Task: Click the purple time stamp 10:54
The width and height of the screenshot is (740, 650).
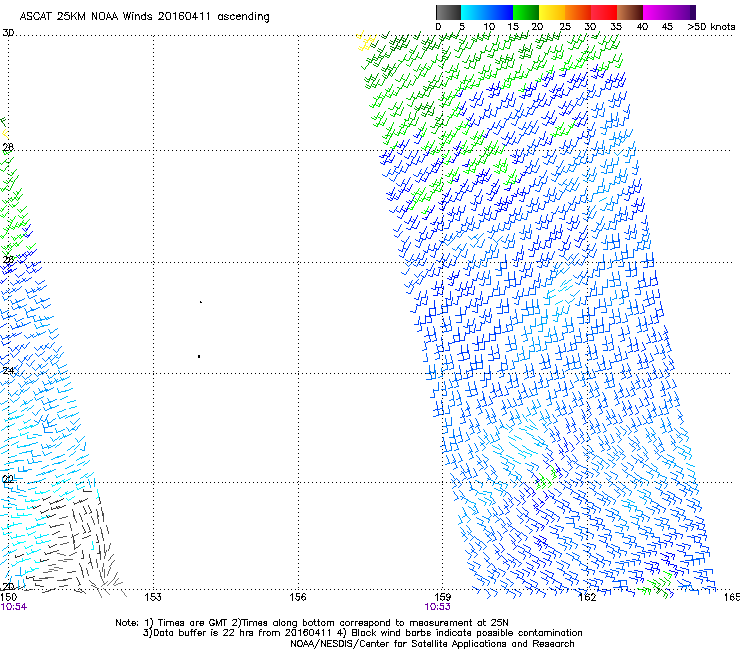Action: (14, 607)
